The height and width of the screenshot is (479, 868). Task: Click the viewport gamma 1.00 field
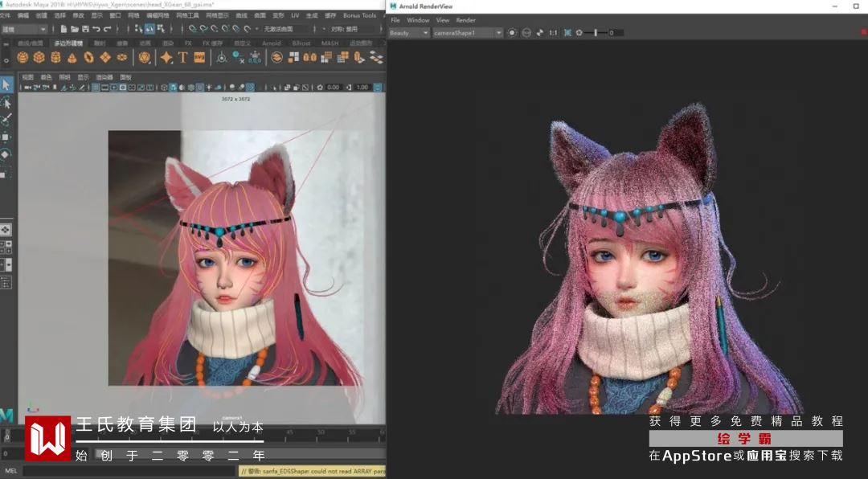pos(362,87)
